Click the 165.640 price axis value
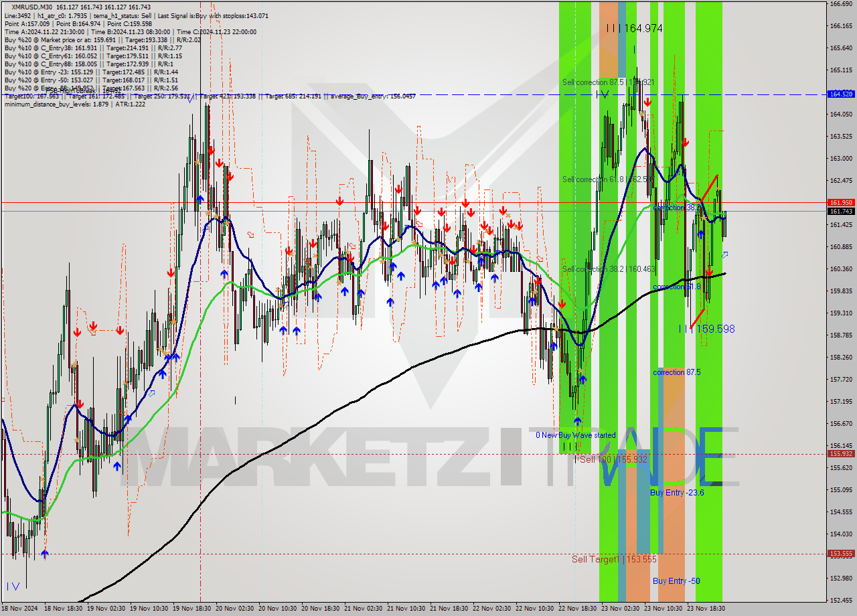This screenshot has height=616, width=857. 841,48
